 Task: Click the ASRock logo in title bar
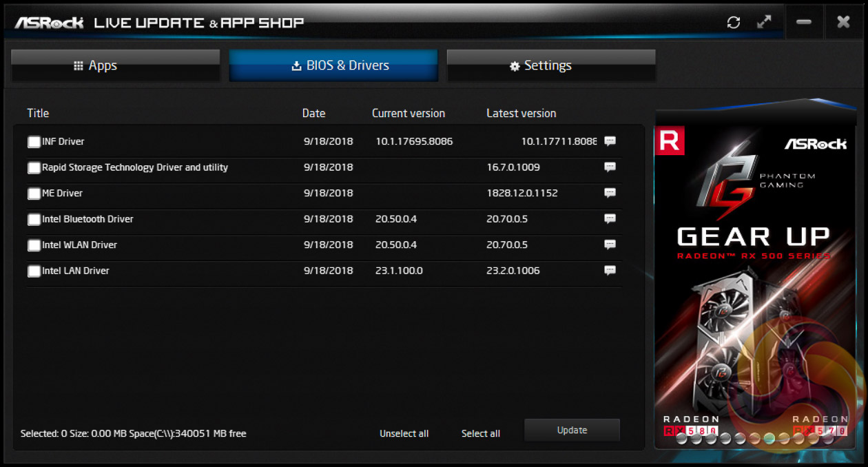point(49,22)
